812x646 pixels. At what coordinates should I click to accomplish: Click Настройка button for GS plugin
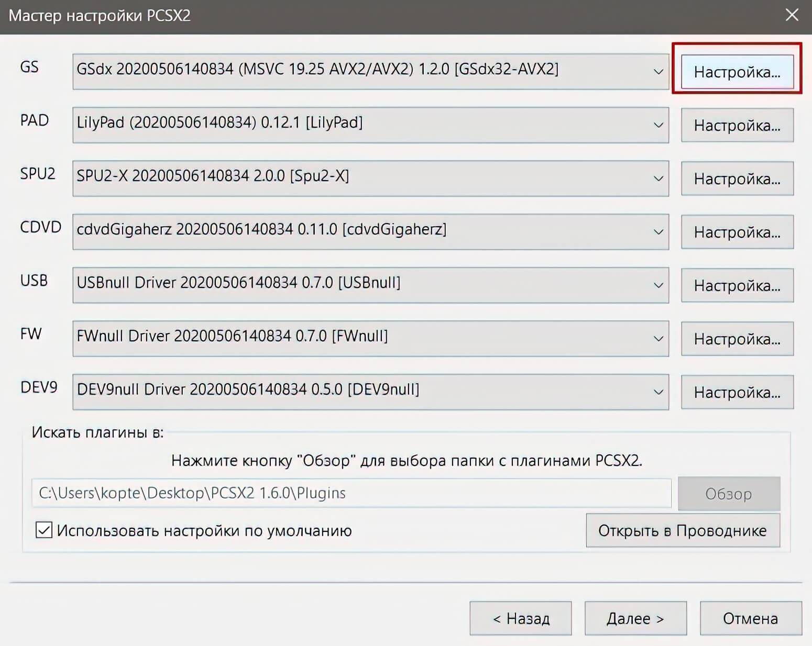[737, 72]
